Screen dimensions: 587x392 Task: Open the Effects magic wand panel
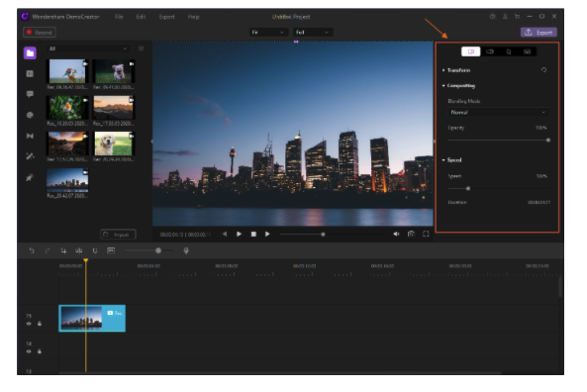point(30,156)
